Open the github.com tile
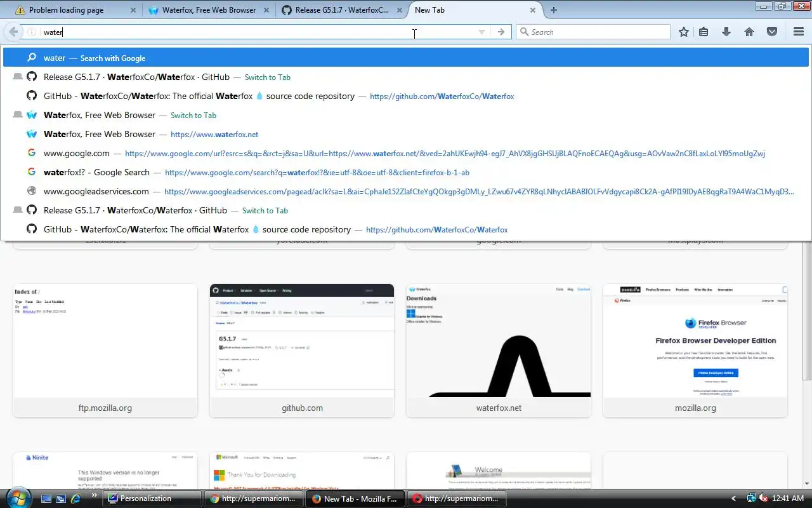Screen dimensions: 812x508 302,351
